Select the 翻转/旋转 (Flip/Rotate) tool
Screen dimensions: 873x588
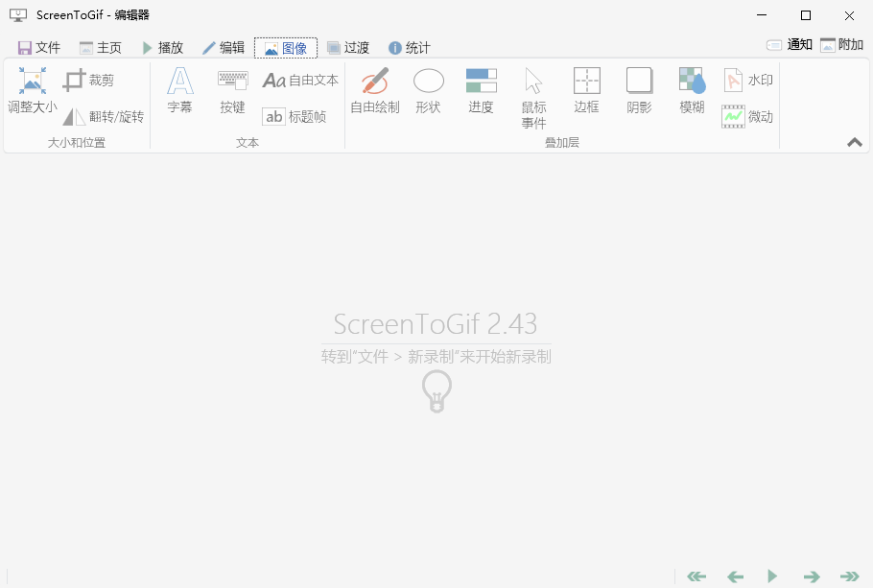point(104,117)
